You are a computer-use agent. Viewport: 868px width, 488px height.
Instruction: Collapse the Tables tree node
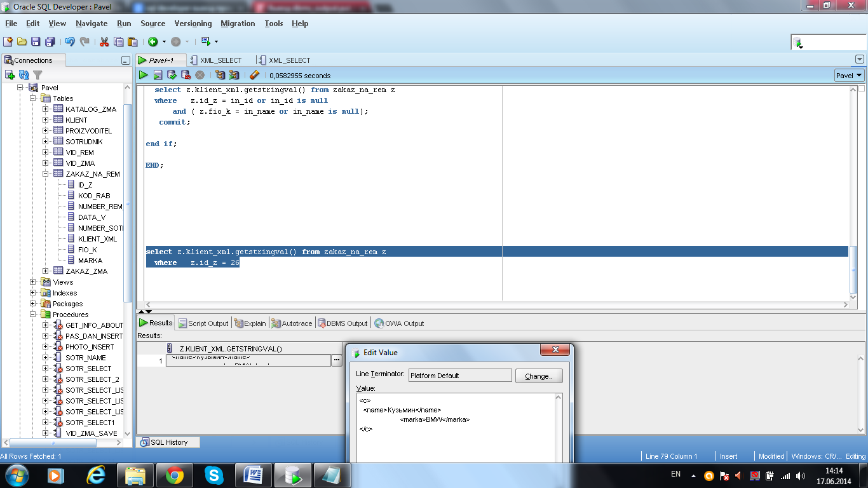(x=32, y=98)
